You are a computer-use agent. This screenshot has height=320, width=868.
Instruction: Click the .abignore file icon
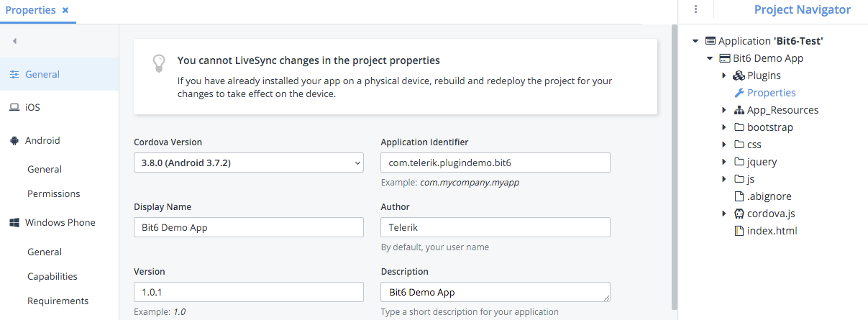coord(739,196)
